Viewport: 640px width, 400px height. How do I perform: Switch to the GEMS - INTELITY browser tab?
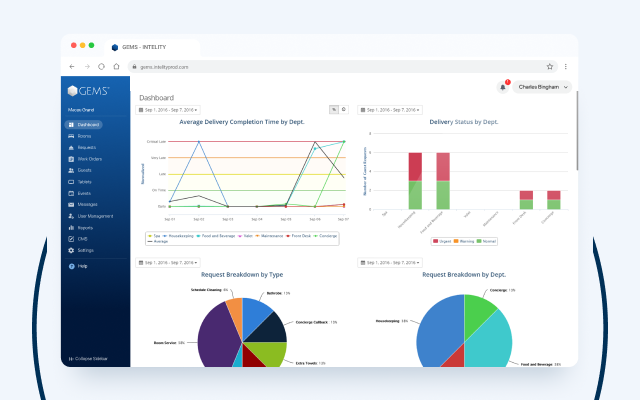[x=152, y=47]
